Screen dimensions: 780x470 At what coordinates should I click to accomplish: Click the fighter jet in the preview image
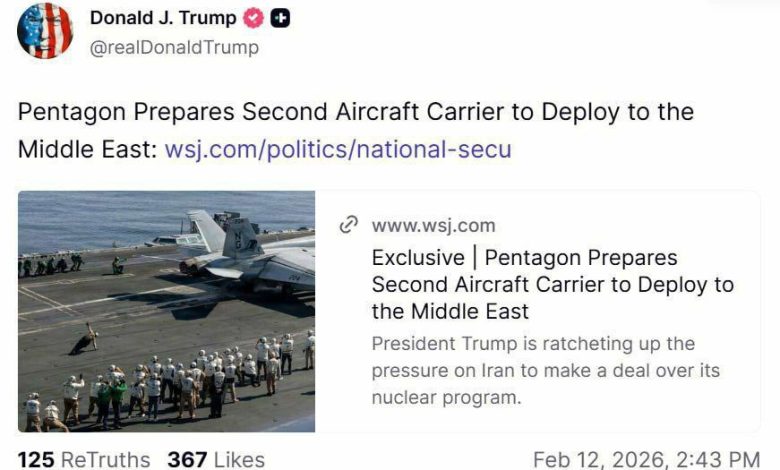(245, 250)
